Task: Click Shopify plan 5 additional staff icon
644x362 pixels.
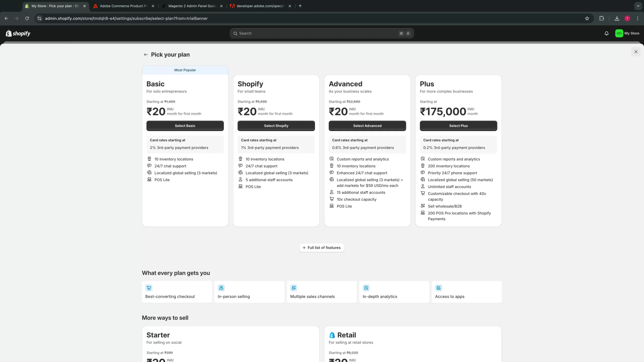Action: (240, 179)
